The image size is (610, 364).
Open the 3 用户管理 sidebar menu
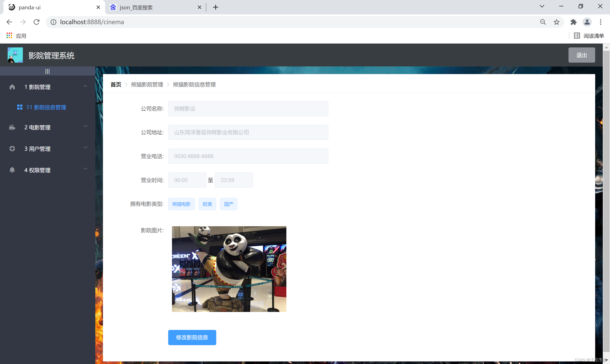[x=48, y=149]
